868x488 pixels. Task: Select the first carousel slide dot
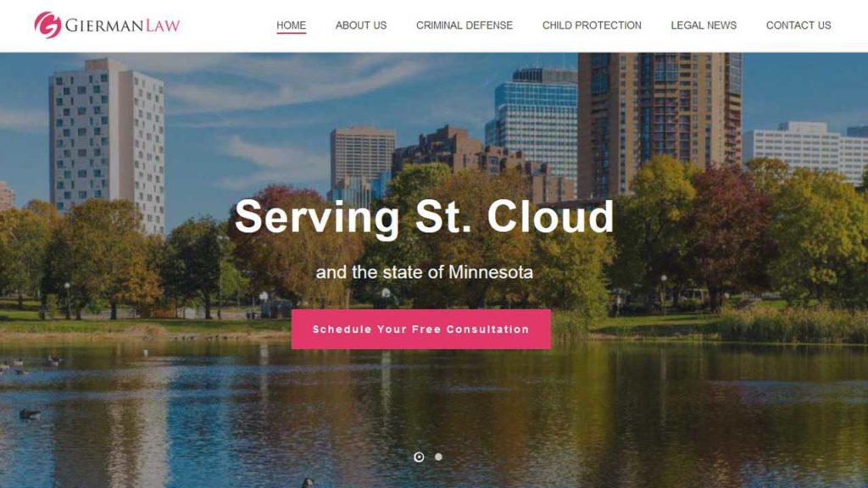(x=419, y=457)
